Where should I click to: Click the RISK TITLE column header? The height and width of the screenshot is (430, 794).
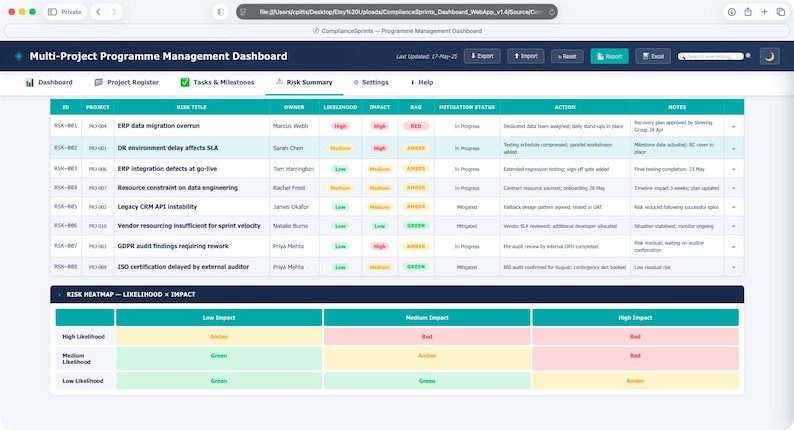tap(191, 107)
